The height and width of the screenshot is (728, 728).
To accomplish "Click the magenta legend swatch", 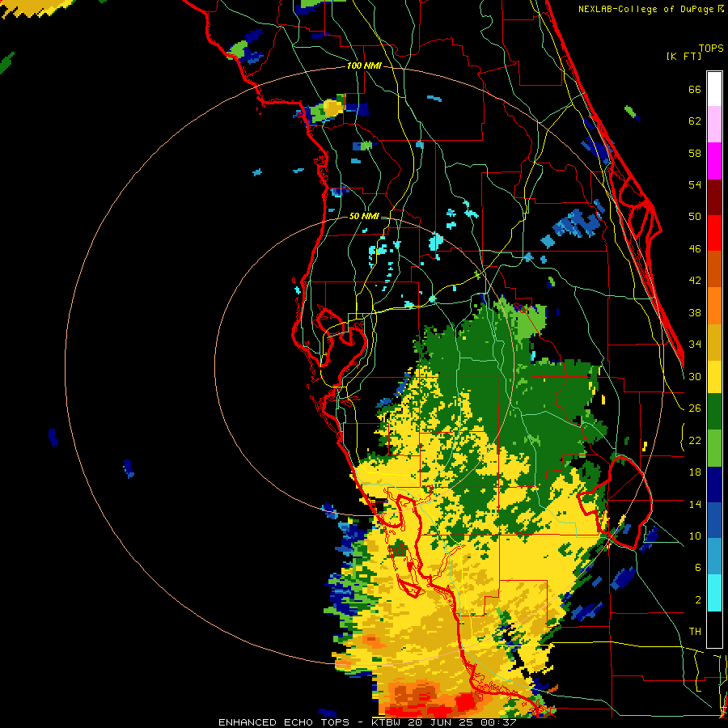I will (x=714, y=161).
